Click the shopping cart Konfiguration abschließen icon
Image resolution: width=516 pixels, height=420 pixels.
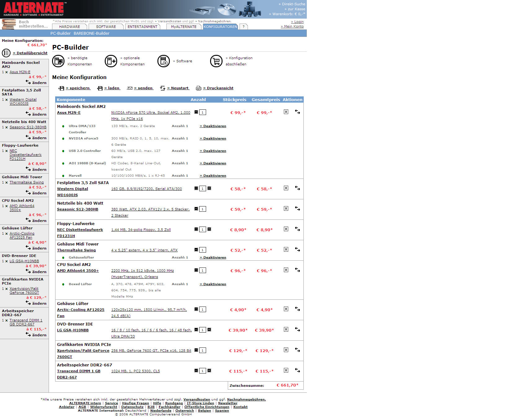point(216,61)
